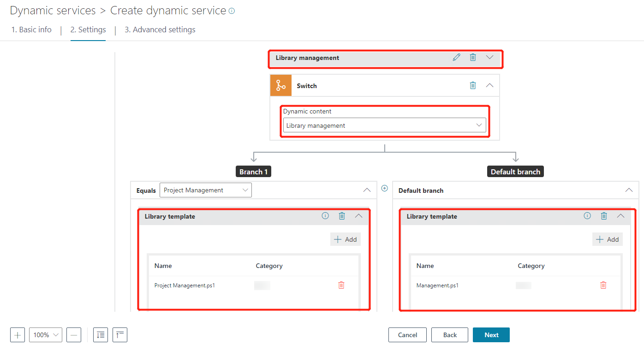Switch to the 3. Advanced settings tab
Image resolution: width=644 pixels, height=345 pixels.
coord(160,30)
